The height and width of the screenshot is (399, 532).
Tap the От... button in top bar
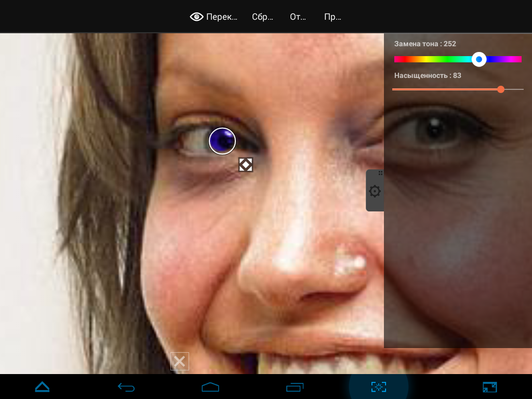pyautogui.click(x=298, y=17)
